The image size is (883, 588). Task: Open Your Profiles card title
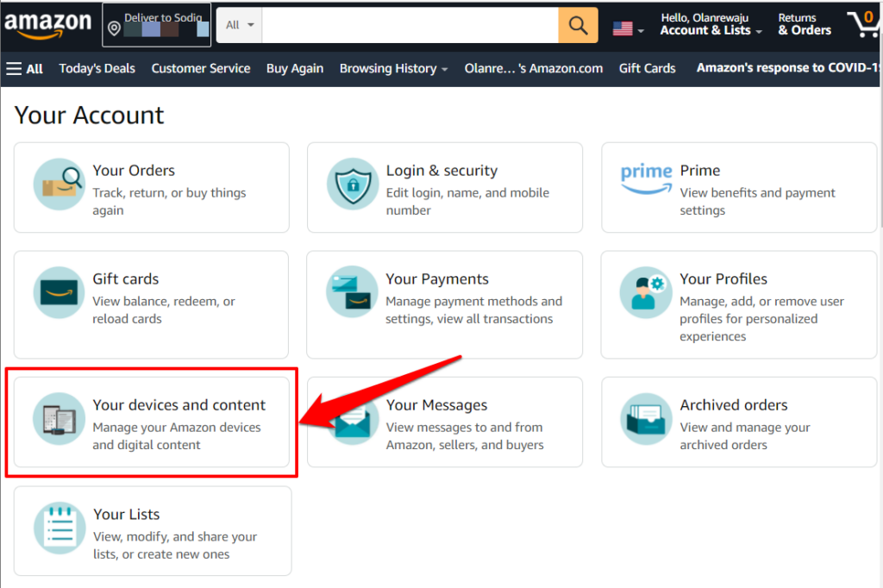(723, 278)
